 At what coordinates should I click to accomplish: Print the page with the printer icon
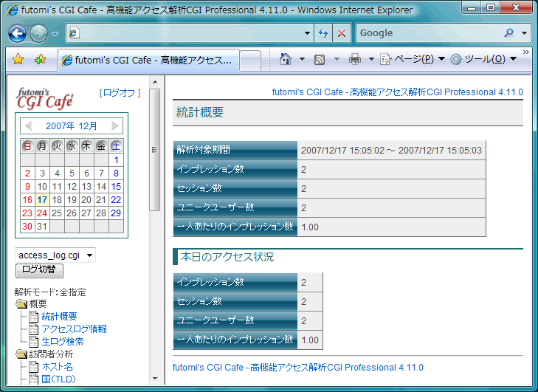355,59
